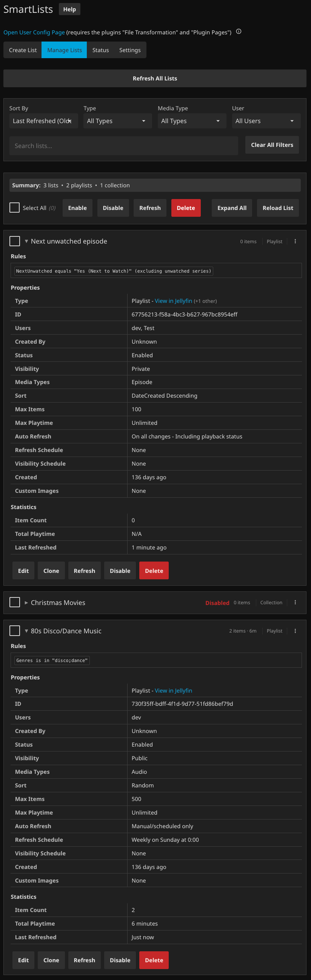
Task: Click Expand All
Action: 232,208
